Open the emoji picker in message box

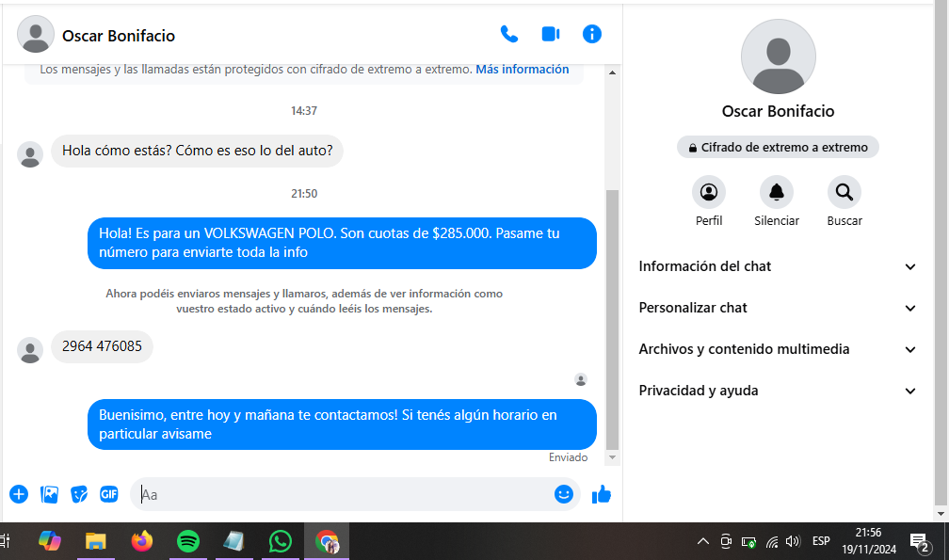pos(564,494)
